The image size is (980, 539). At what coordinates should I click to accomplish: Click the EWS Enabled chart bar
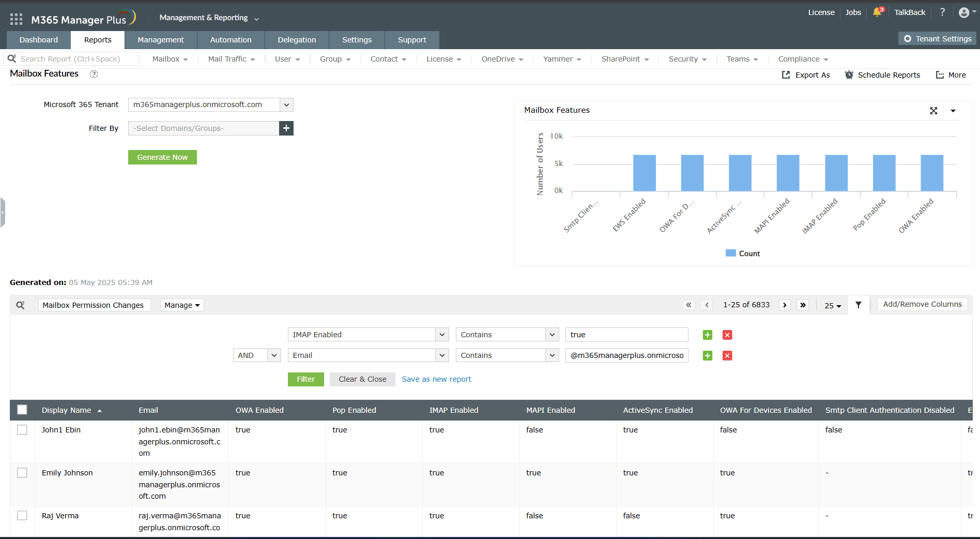pos(645,173)
